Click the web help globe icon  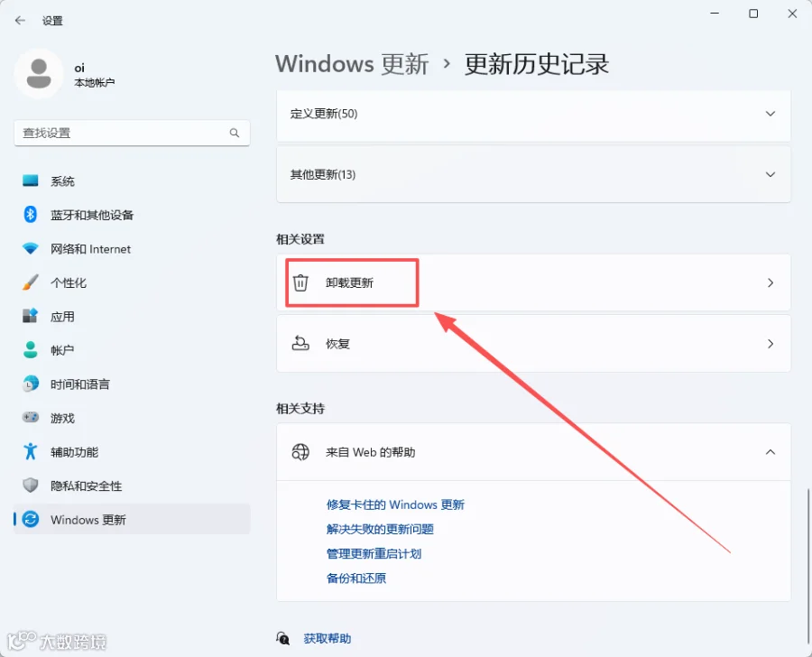[x=300, y=452]
